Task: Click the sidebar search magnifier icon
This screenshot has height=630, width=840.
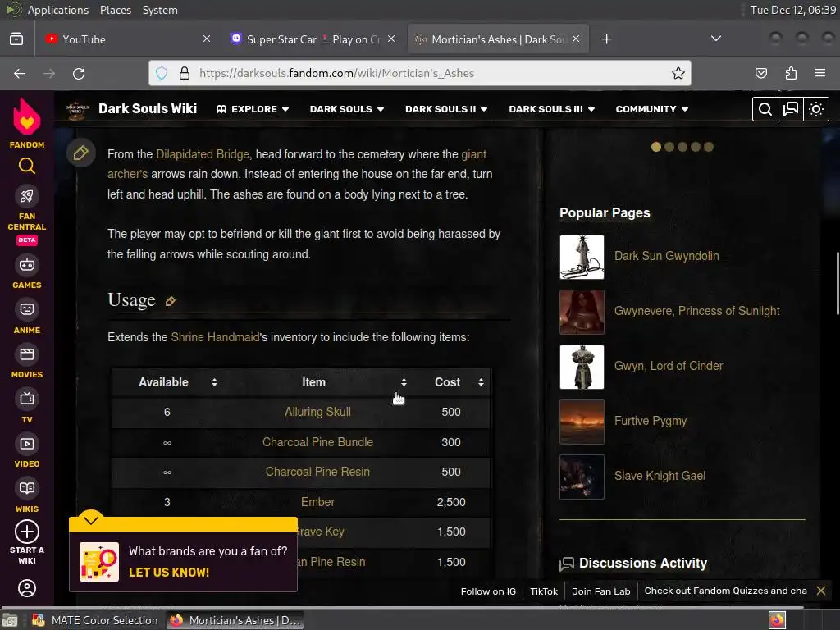Action: pos(27,166)
